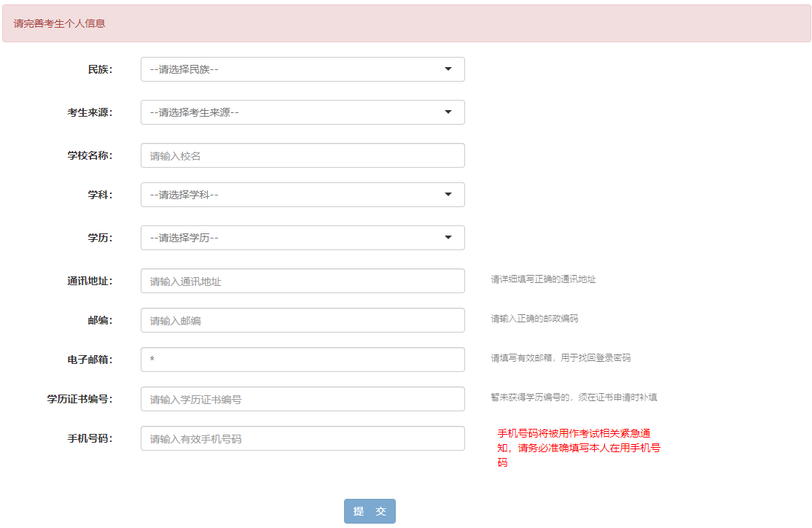Click the caret arrow in 学科 dropdown
The image size is (812, 528).
point(448,195)
